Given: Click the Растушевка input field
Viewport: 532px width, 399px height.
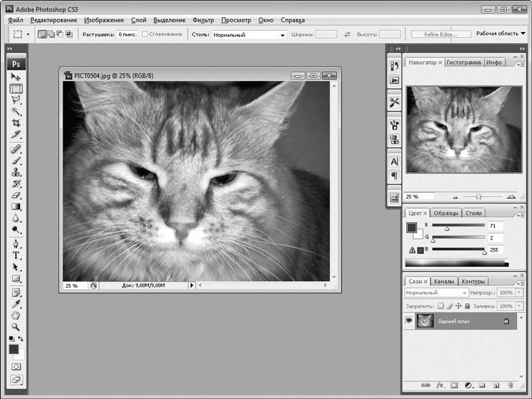Looking at the screenshot, I should [x=128, y=34].
